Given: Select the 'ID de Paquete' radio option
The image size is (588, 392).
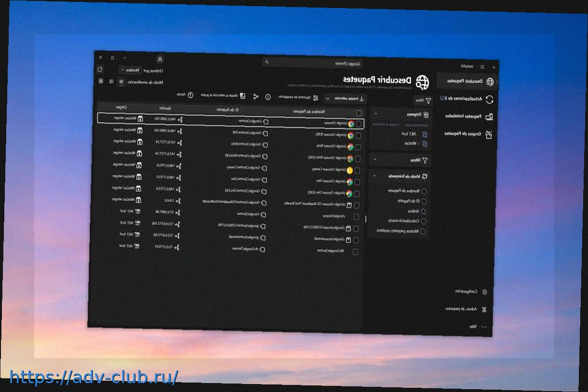Looking at the screenshot, I should (x=424, y=201).
